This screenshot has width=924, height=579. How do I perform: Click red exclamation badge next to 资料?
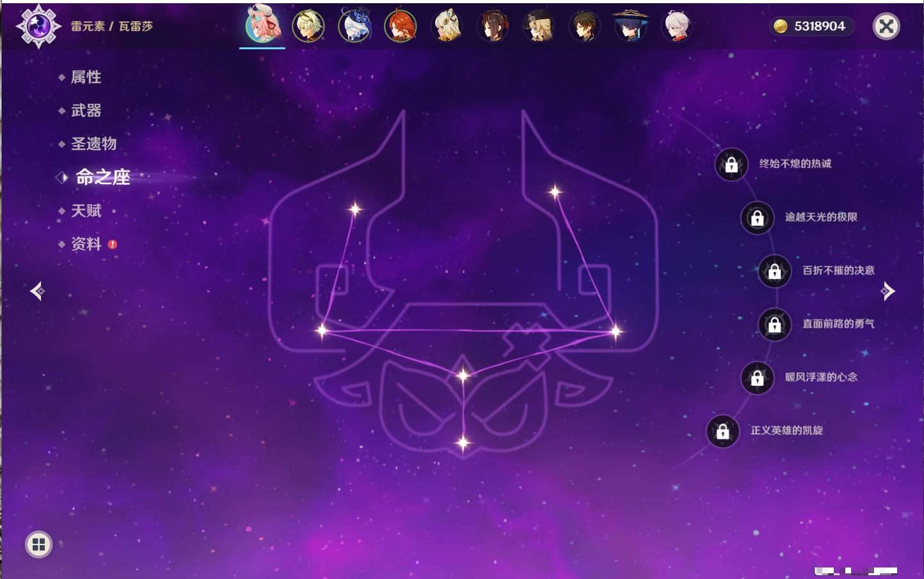pyautogui.click(x=113, y=244)
